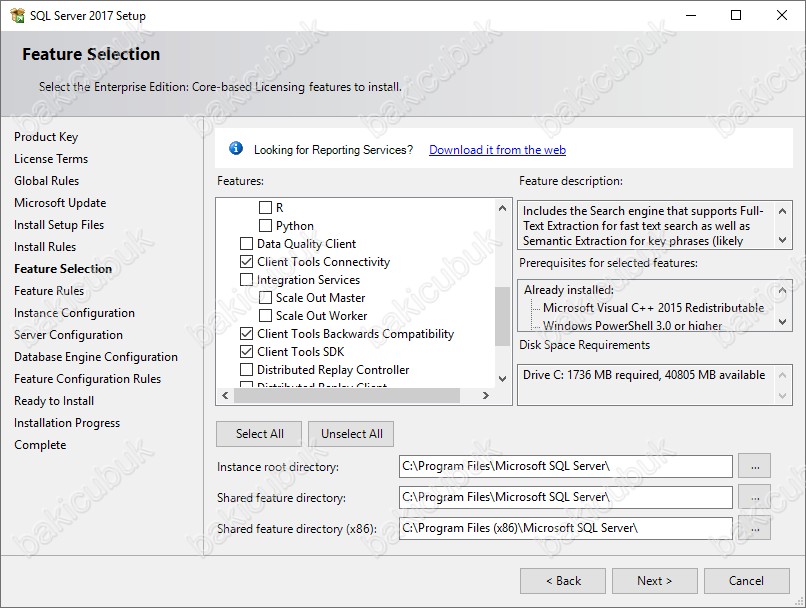
Task: Select Complete step in sidebar
Action: [40, 445]
